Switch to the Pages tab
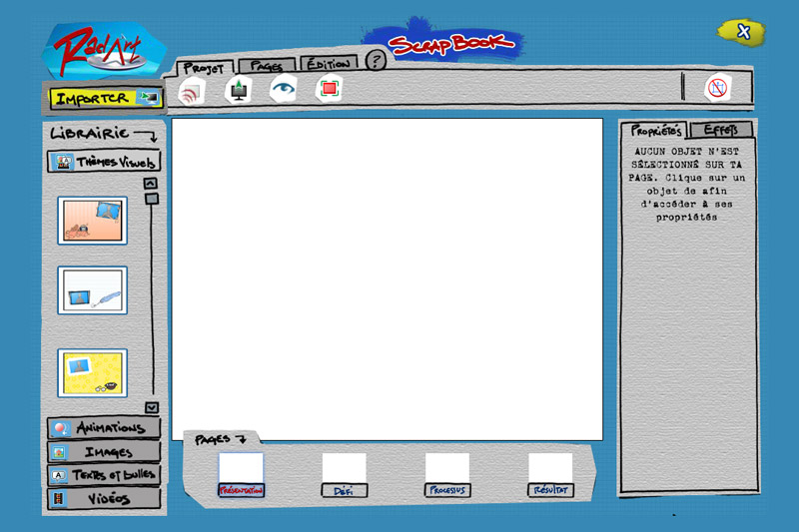 (267, 66)
